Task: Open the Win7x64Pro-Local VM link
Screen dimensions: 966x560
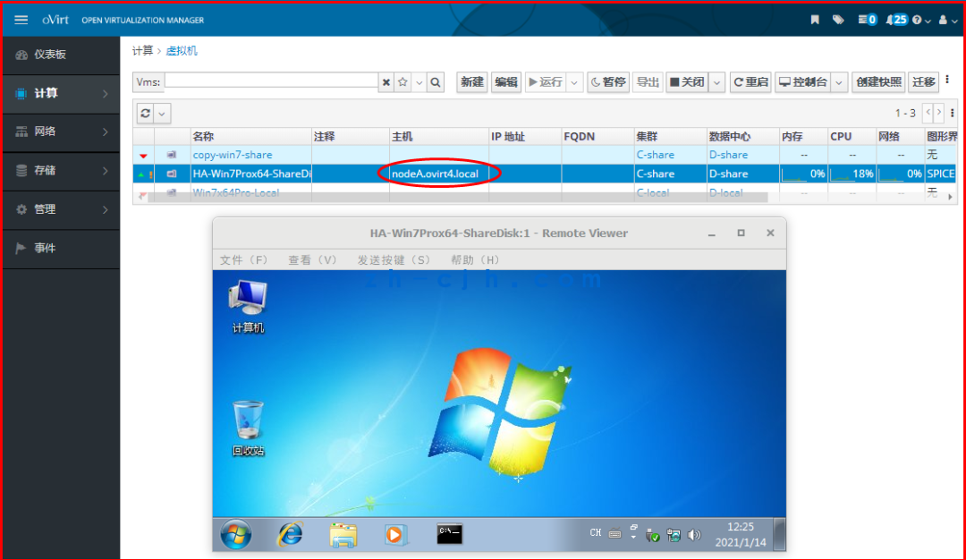Action: tap(236, 193)
